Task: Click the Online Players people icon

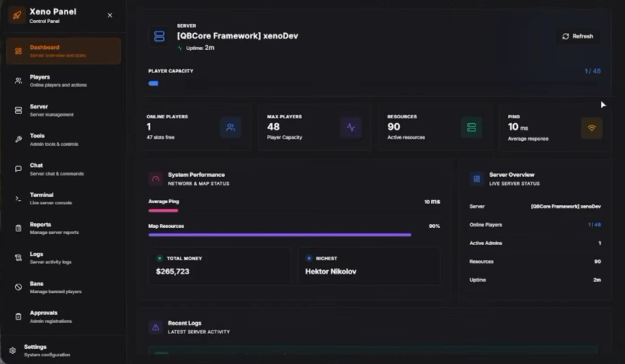Action: click(x=231, y=127)
